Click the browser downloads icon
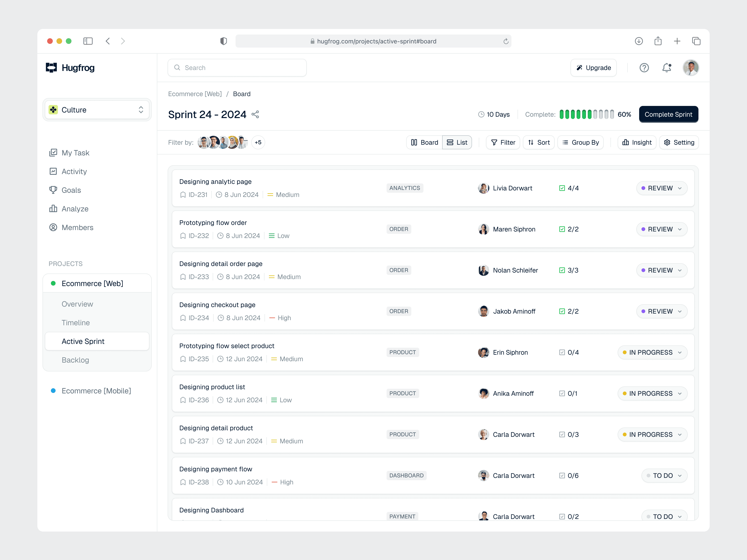747x560 pixels. click(639, 41)
